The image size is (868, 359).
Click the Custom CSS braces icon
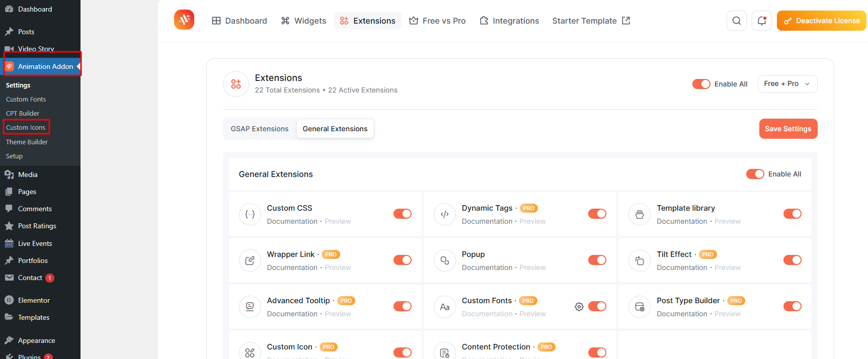click(250, 214)
